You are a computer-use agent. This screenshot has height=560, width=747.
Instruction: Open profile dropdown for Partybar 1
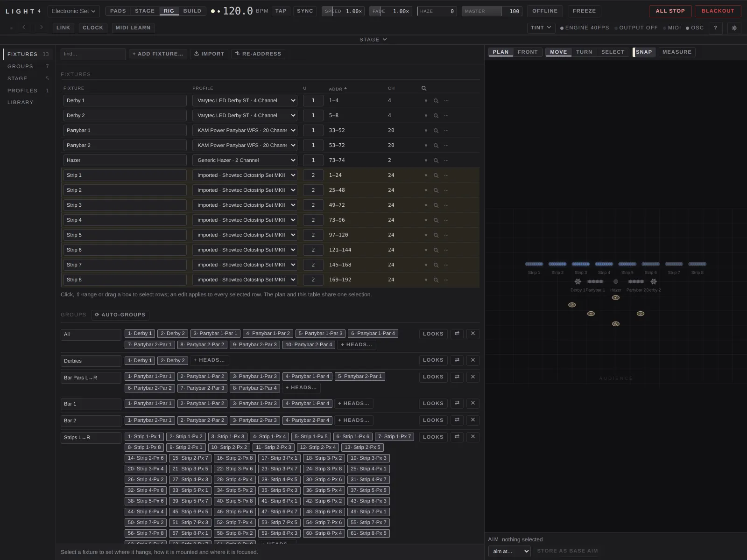pos(245,131)
